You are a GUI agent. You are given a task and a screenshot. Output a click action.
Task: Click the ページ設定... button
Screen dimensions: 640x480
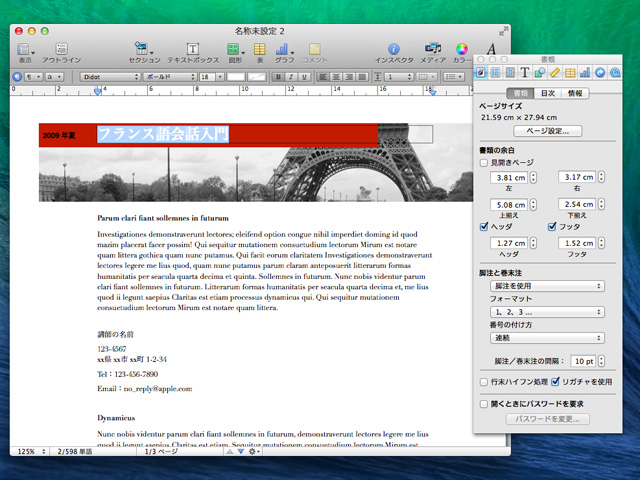pos(547,131)
